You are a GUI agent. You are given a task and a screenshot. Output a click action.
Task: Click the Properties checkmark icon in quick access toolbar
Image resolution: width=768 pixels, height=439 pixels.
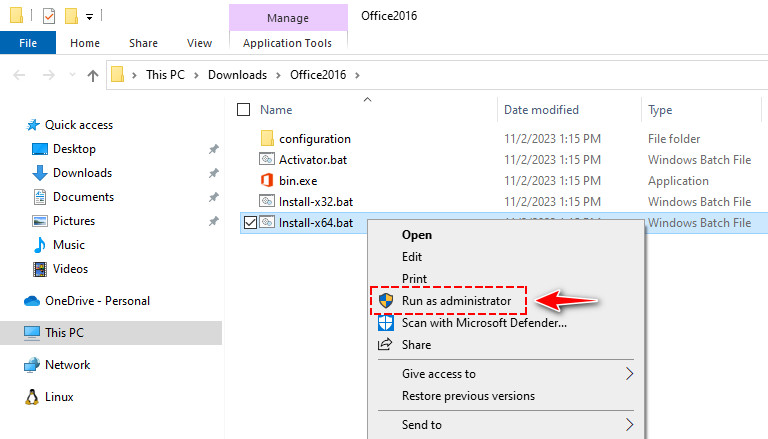[x=49, y=16]
